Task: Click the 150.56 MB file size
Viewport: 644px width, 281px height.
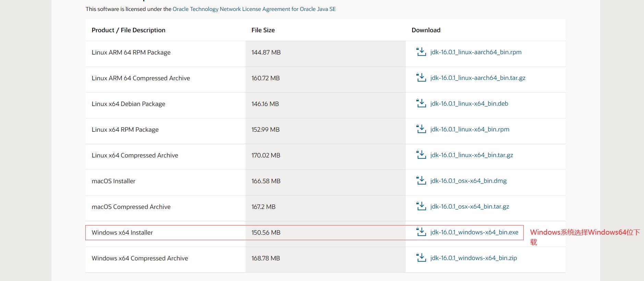Action: (x=266, y=233)
